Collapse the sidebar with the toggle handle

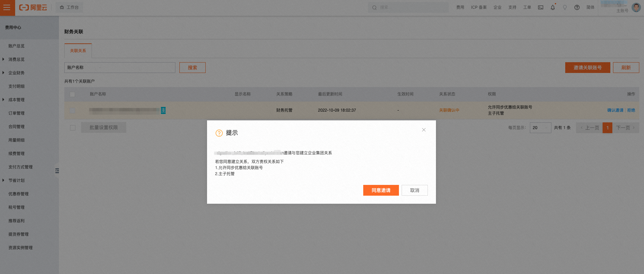coord(57,171)
